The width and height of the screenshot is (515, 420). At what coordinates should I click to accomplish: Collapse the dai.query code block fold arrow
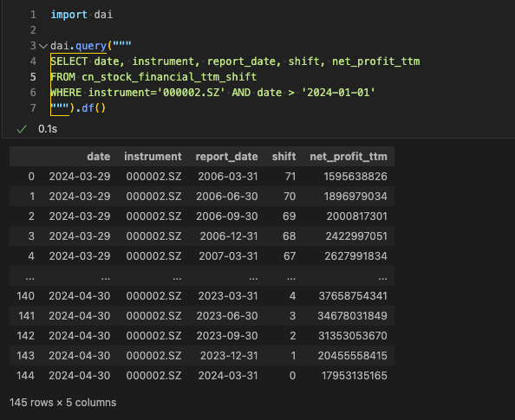click(43, 46)
